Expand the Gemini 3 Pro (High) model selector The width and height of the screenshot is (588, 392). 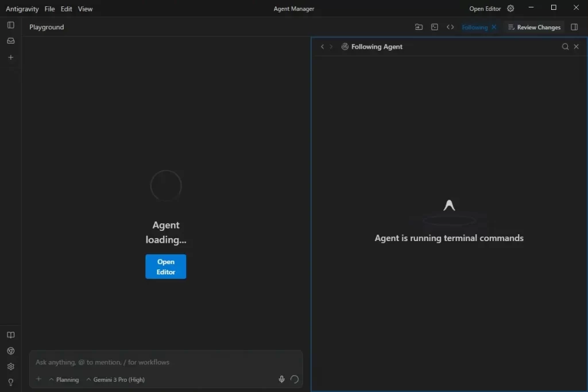(x=115, y=379)
